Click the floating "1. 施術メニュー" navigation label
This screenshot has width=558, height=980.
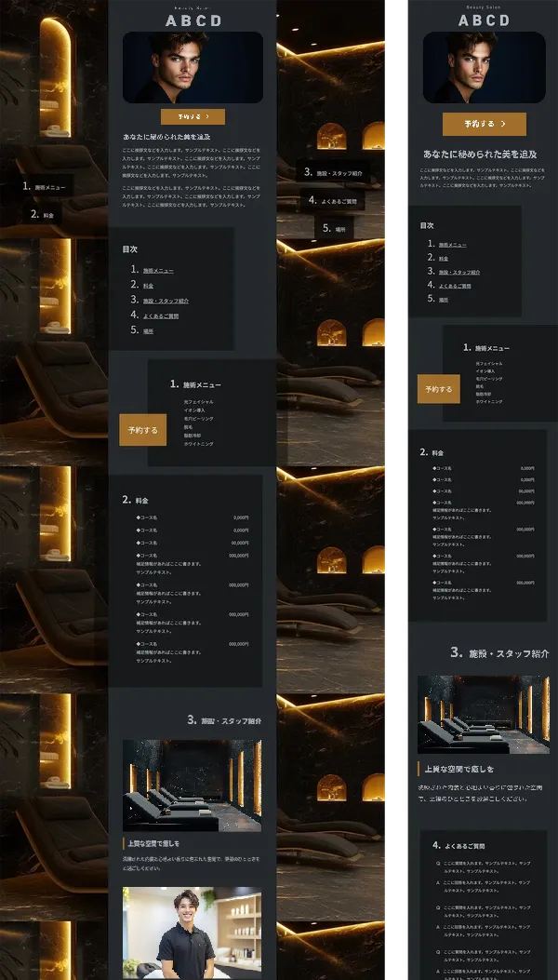(x=48, y=187)
